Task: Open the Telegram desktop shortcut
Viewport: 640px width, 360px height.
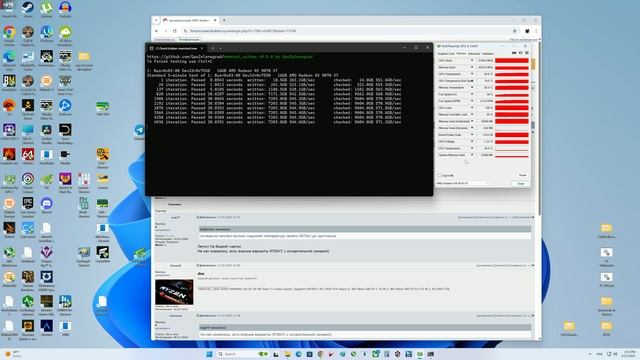Action: (140, 131)
